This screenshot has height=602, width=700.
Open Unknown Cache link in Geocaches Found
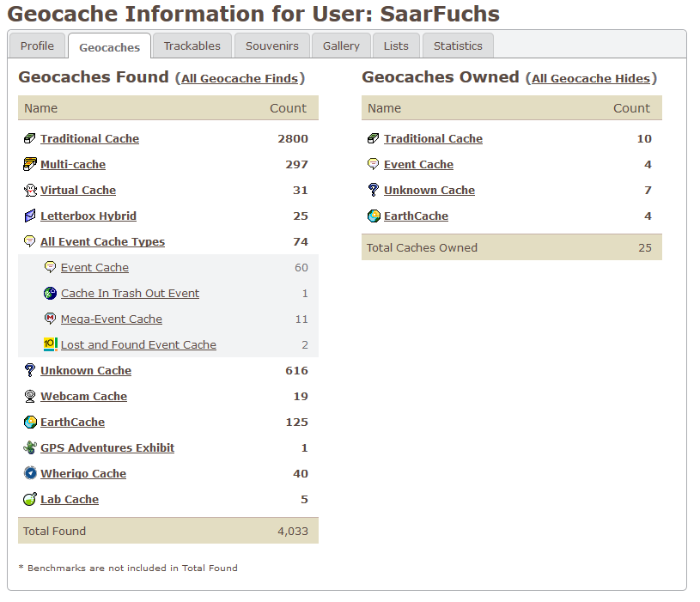86,371
